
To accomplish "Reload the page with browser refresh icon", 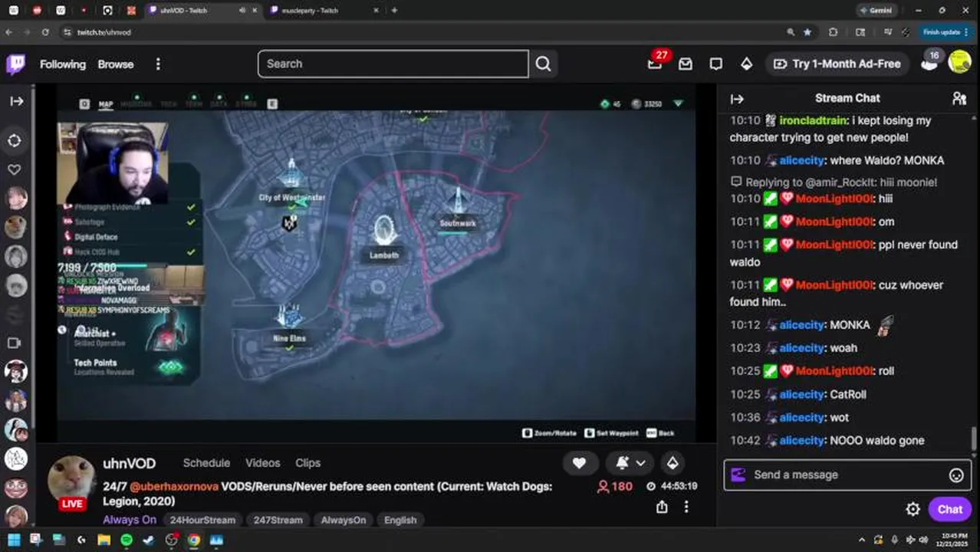I will click(45, 32).
